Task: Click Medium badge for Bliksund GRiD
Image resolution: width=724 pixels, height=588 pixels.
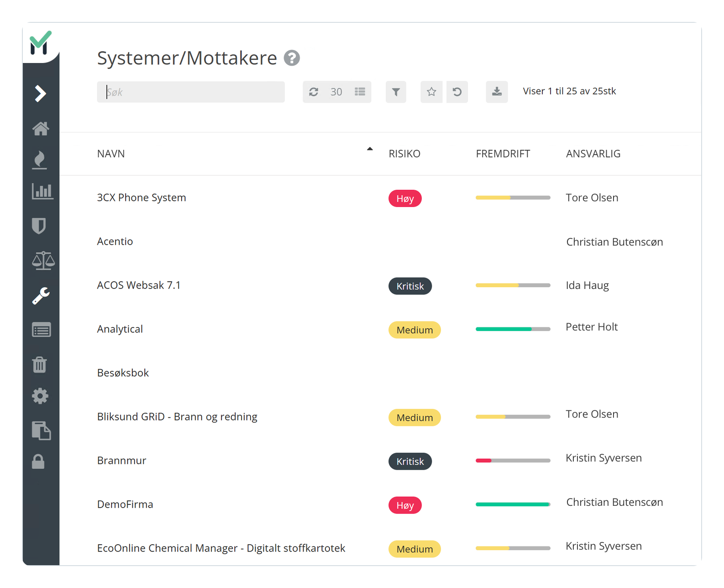Action: coord(414,418)
